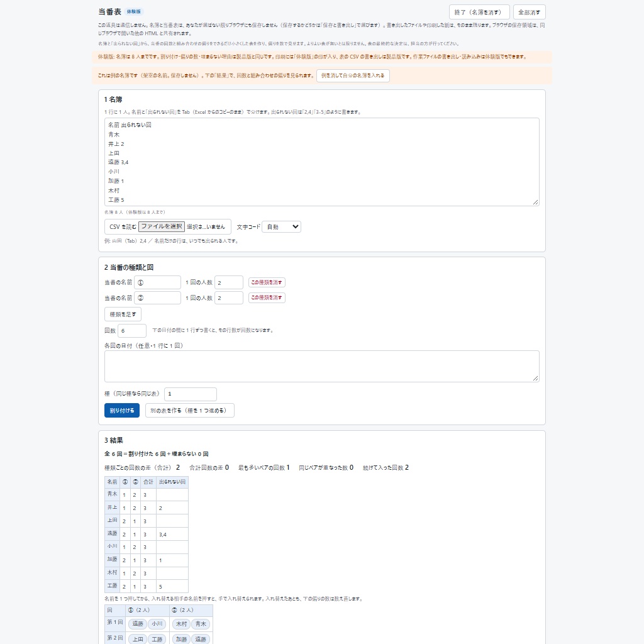
Task: Click the ファイルを選択 file chooser button
Action: 162,226
